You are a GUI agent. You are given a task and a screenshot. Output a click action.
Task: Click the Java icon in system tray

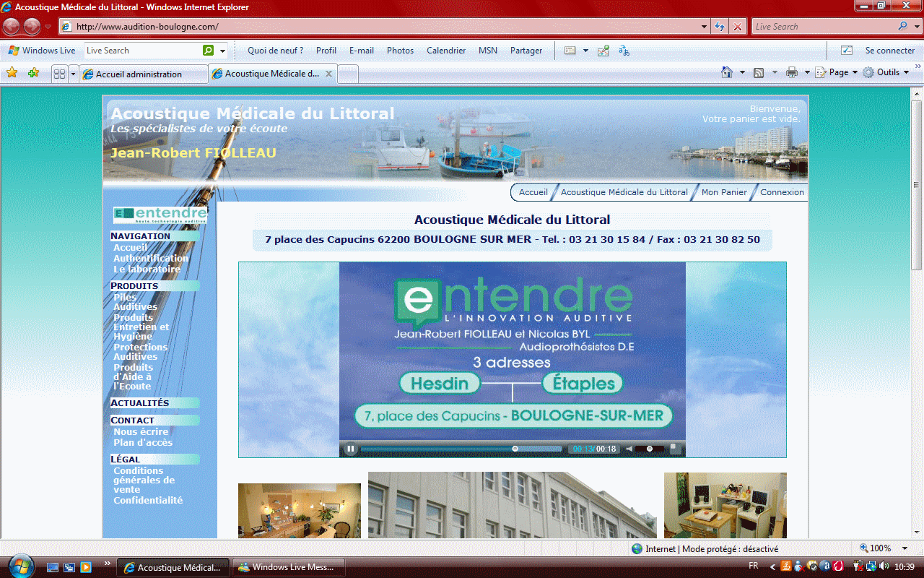(x=785, y=566)
